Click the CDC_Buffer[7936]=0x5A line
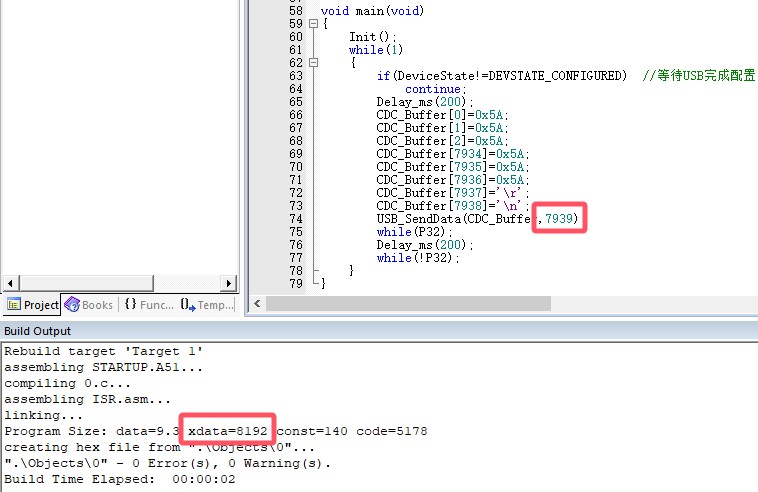Viewport: 758px width, 492px height. 453,180
